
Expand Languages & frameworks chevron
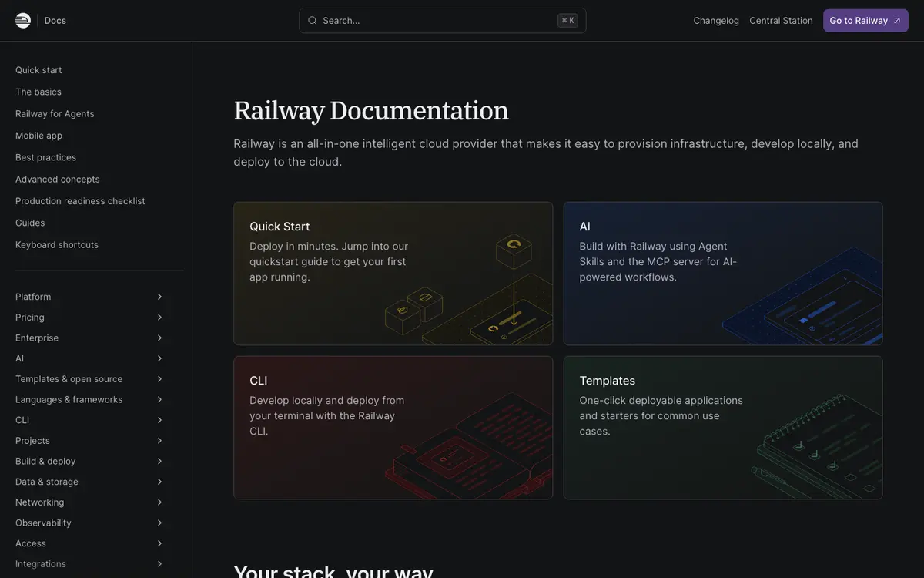tap(159, 400)
